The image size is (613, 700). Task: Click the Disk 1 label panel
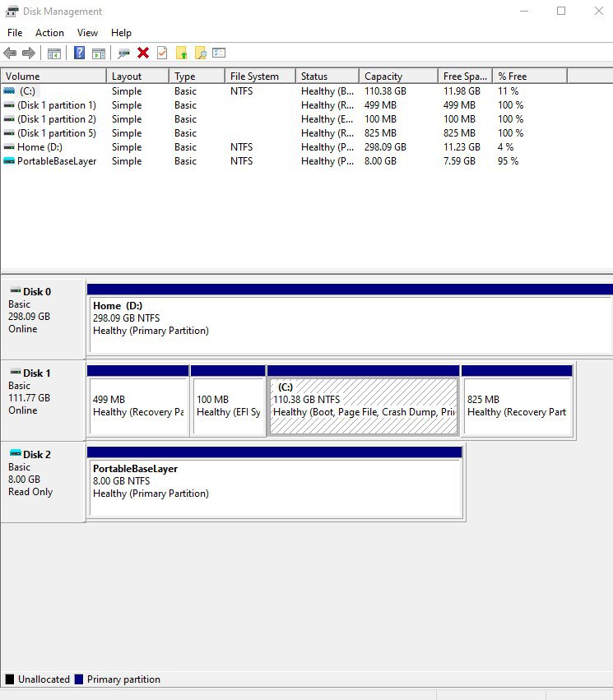(43, 401)
